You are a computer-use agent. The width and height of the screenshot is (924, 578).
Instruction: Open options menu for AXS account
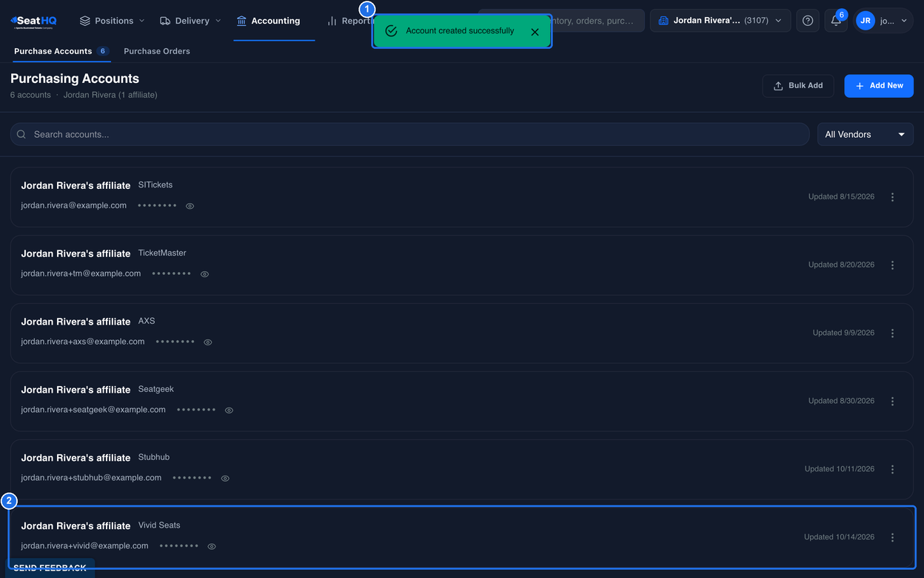click(x=892, y=333)
